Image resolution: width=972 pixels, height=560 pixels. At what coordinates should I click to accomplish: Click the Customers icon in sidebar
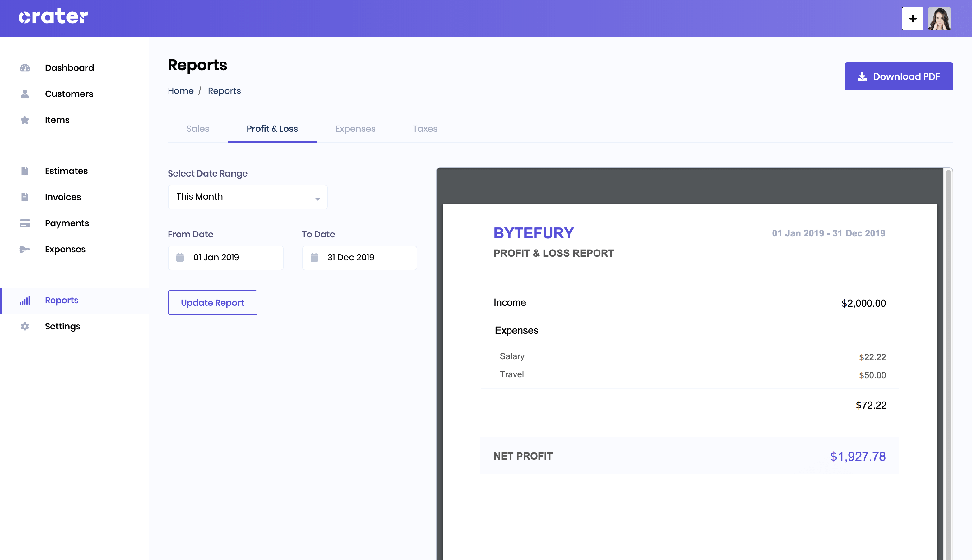coord(25,94)
